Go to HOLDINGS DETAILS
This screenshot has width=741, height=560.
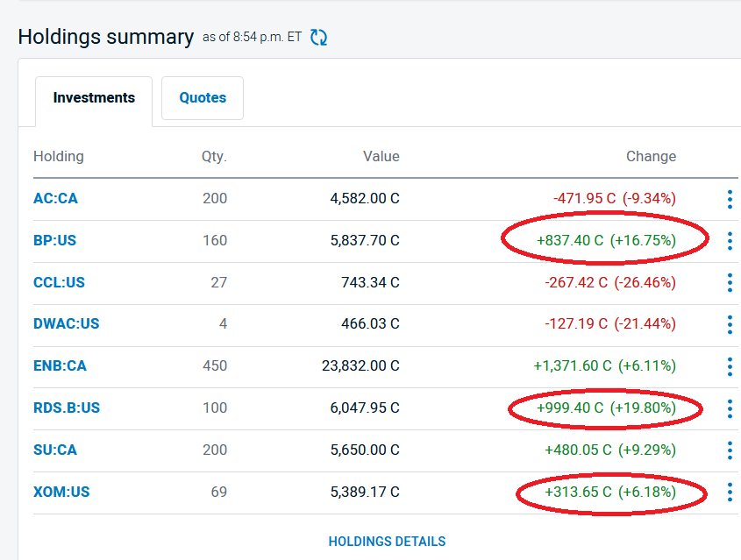[387, 541]
